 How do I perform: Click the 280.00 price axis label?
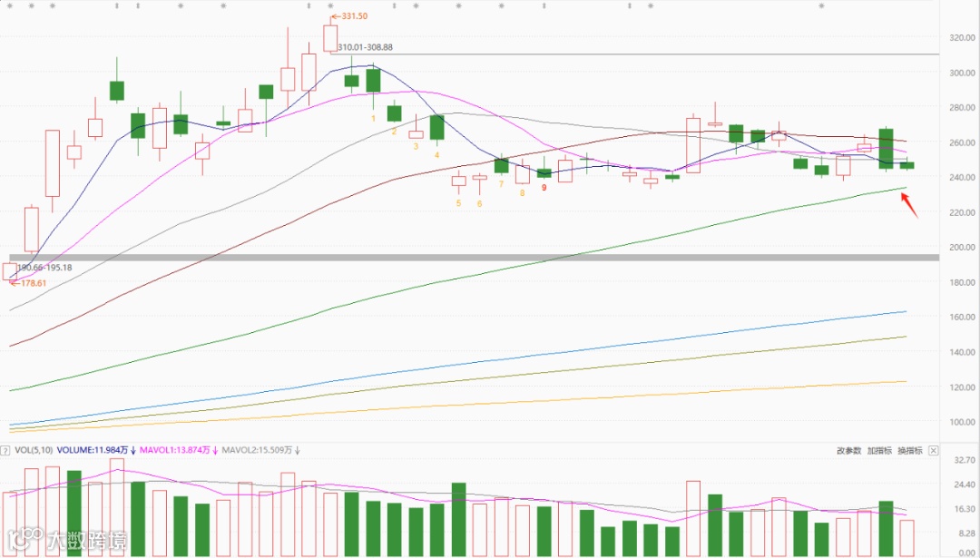tap(963, 107)
